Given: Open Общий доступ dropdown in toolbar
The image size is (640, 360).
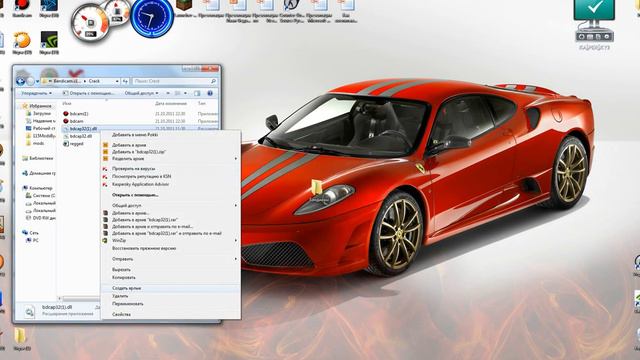Looking at the screenshot, I should coord(141,93).
